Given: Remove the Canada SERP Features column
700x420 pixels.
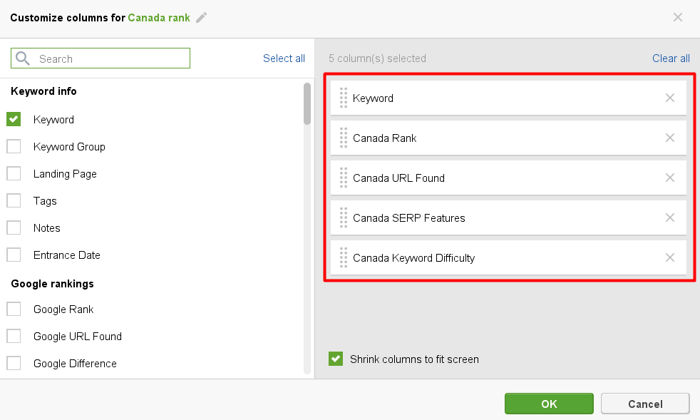Looking at the screenshot, I should [x=670, y=217].
